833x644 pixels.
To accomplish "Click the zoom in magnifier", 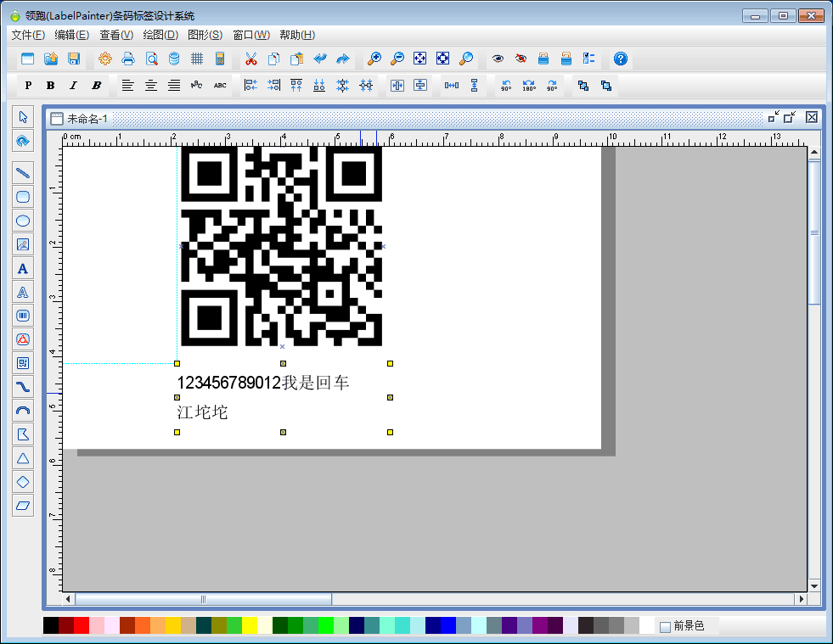I will (374, 59).
